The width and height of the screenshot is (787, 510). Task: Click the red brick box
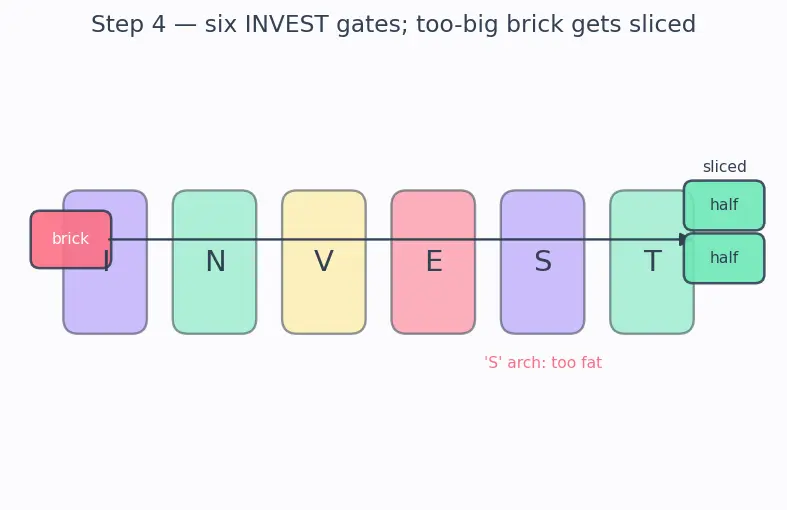pyautogui.click(x=71, y=239)
